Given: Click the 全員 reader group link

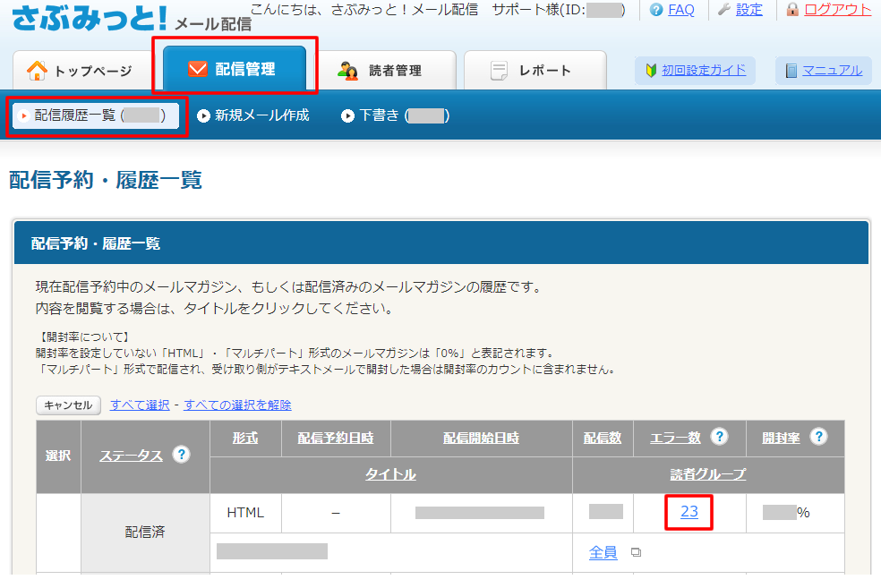Looking at the screenshot, I should [x=603, y=552].
